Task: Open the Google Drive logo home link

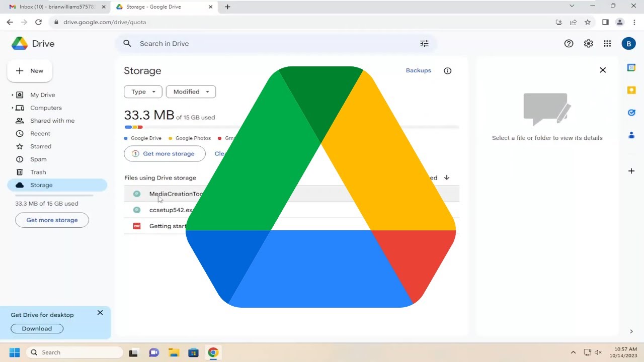Action: (x=33, y=44)
